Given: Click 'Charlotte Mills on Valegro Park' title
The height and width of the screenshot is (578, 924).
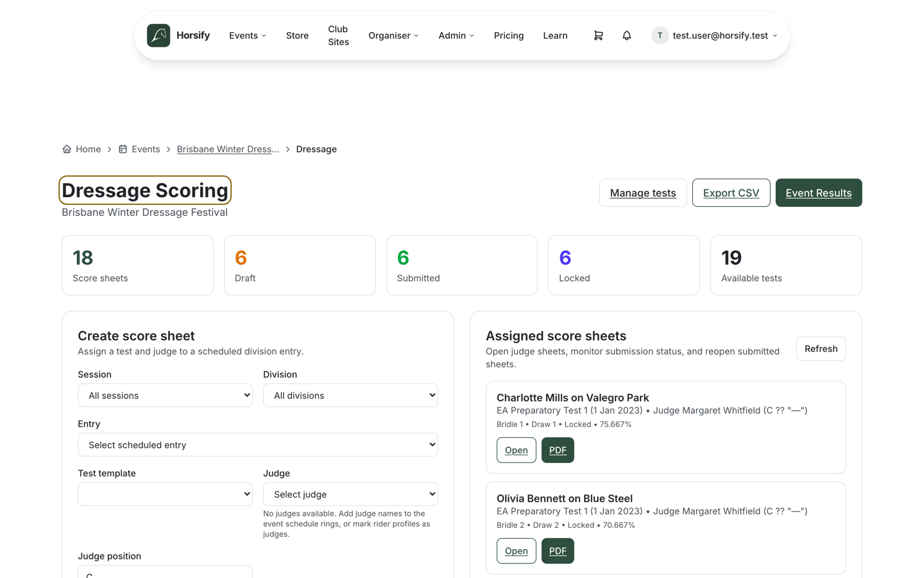Looking at the screenshot, I should (573, 398).
